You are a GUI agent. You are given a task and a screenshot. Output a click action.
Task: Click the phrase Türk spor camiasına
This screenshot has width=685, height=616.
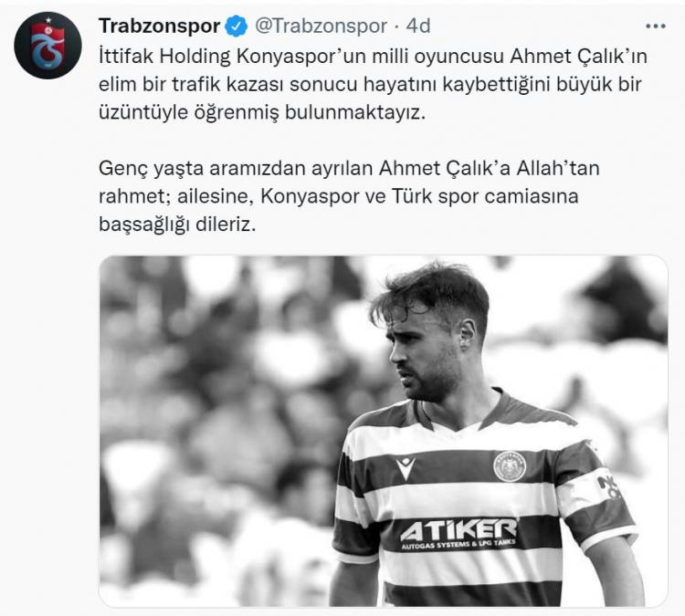click(485, 196)
